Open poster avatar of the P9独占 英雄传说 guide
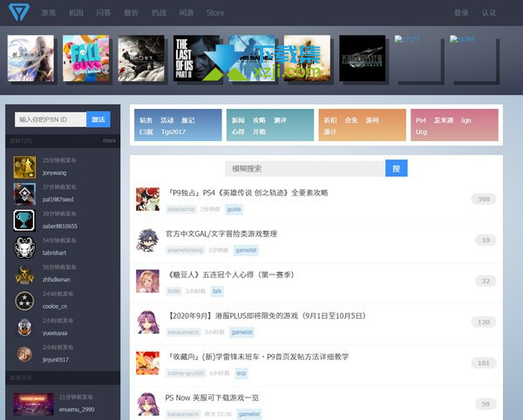 pos(148,199)
